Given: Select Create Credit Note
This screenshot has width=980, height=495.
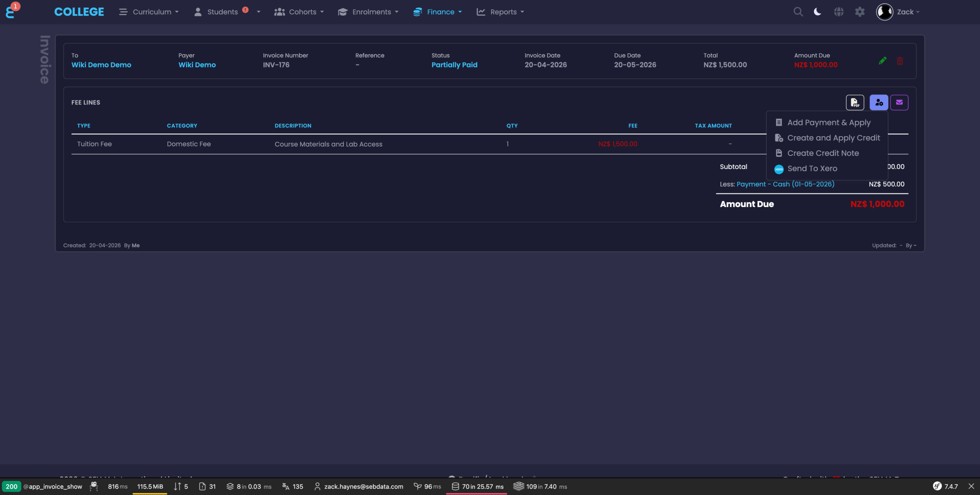Looking at the screenshot, I should [827, 153].
